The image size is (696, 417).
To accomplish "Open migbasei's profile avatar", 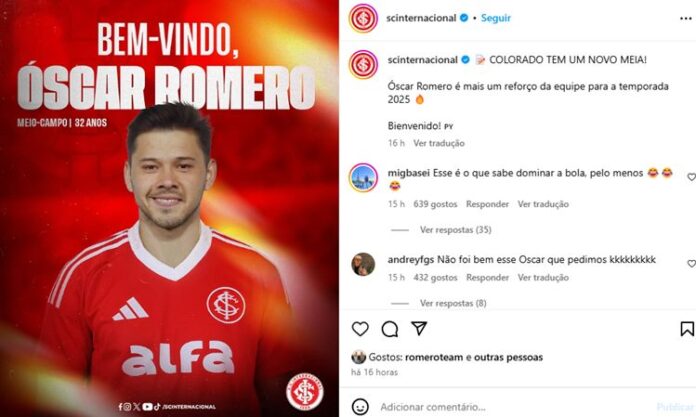I will (363, 178).
